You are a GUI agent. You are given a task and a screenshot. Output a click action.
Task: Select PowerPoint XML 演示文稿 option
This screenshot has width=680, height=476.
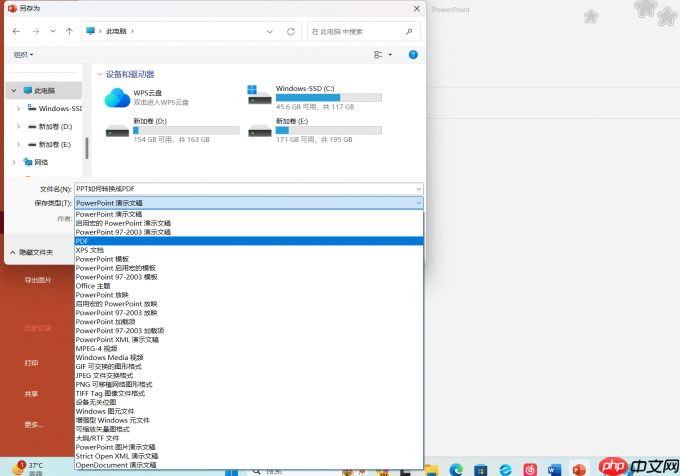point(249,339)
